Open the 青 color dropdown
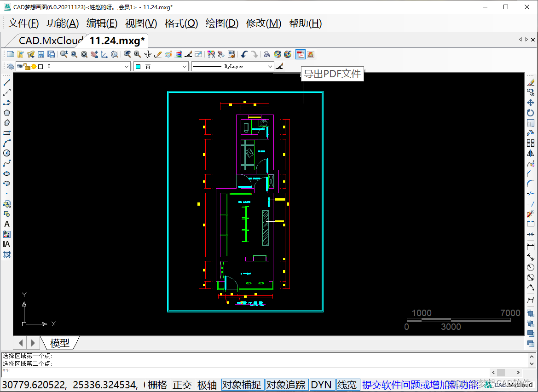This screenshot has height=392, width=538. (x=184, y=67)
